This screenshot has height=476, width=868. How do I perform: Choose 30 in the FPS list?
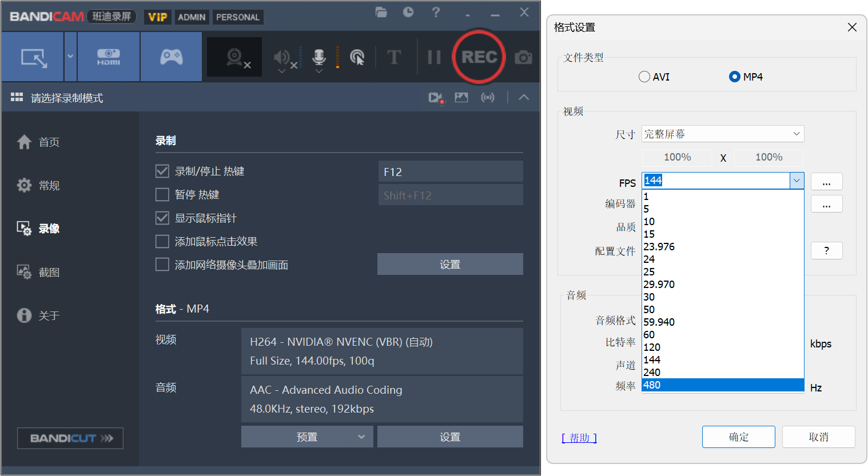click(x=723, y=297)
